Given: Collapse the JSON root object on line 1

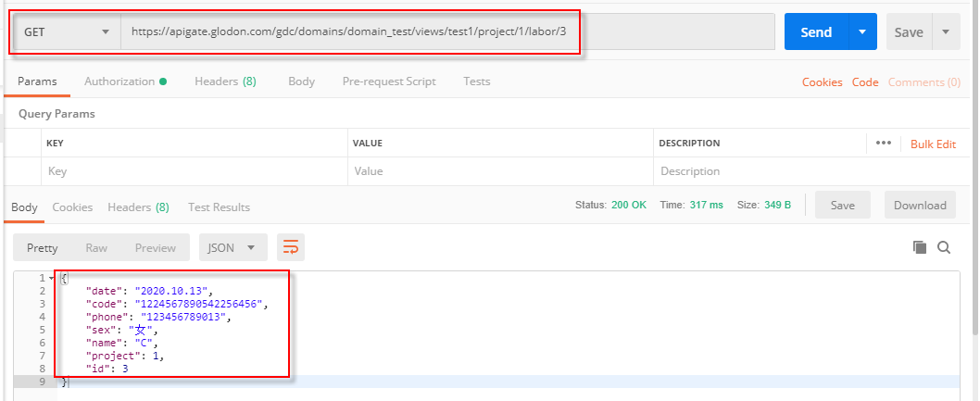Looking at the screenshot, I should [51, 279].
